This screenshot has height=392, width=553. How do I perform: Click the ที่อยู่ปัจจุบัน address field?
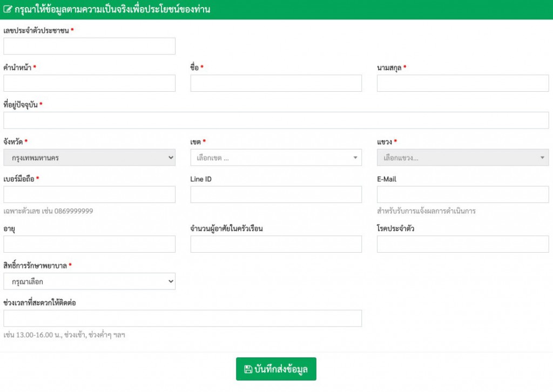(276, 120)
